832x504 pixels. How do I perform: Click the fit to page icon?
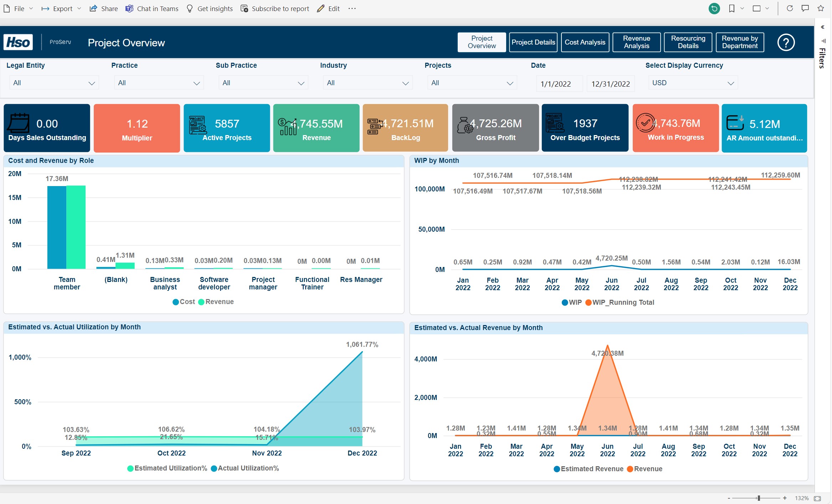click(x=817, y=498)
